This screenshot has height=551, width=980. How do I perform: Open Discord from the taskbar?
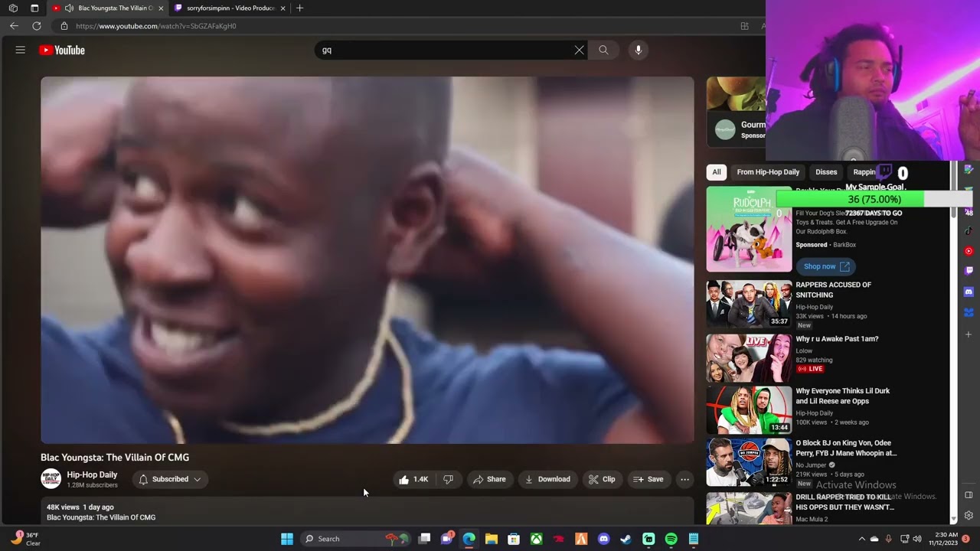point(603,539)
